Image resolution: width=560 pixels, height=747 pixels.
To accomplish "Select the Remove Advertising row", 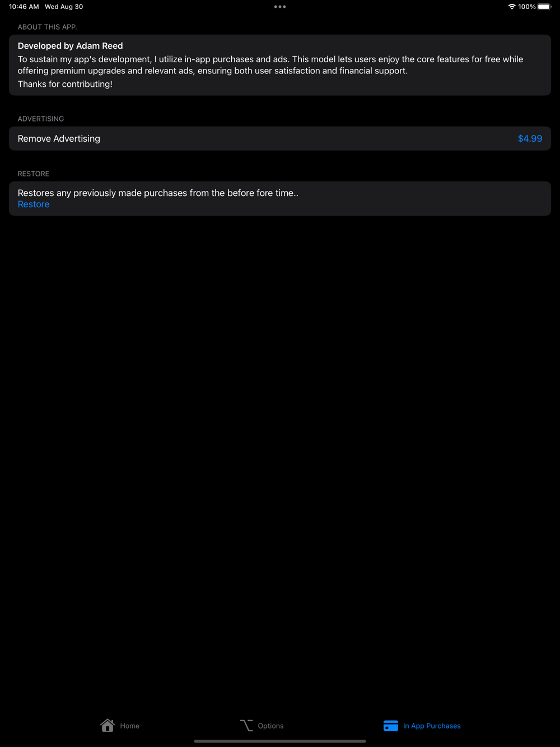I will coord(280,138).
